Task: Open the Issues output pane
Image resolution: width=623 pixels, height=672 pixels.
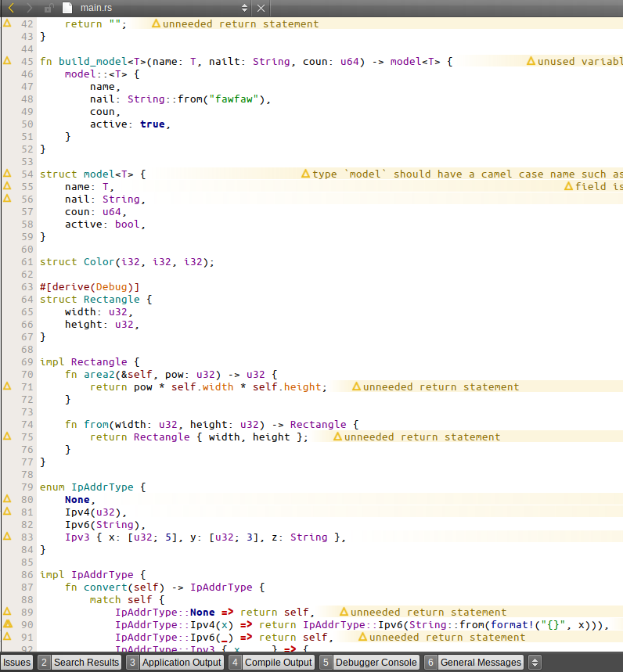Action: tap(16, 662)
